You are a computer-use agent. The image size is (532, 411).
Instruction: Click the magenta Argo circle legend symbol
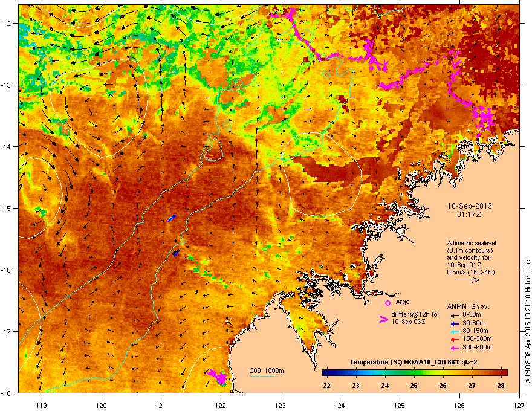click(388, 303)
